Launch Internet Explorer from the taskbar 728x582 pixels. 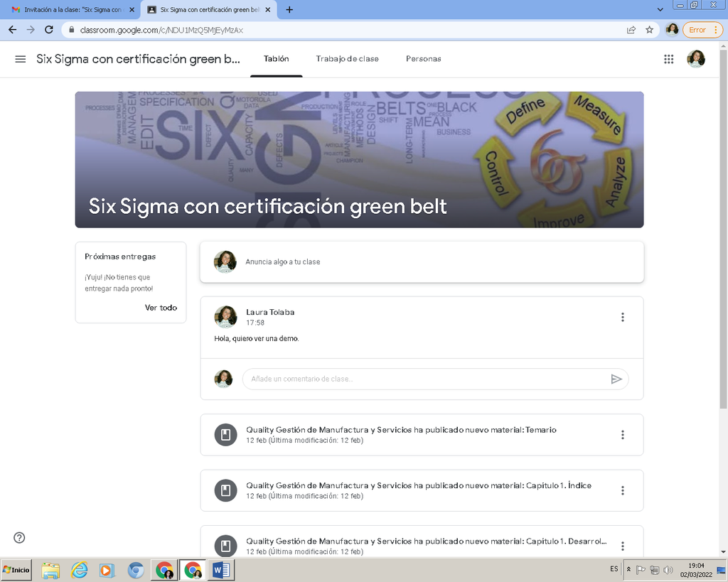pos(80,570)
